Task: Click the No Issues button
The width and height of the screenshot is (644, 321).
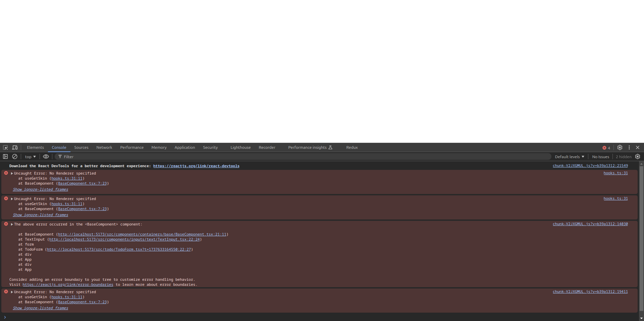Action: click(x=600, y=157)
